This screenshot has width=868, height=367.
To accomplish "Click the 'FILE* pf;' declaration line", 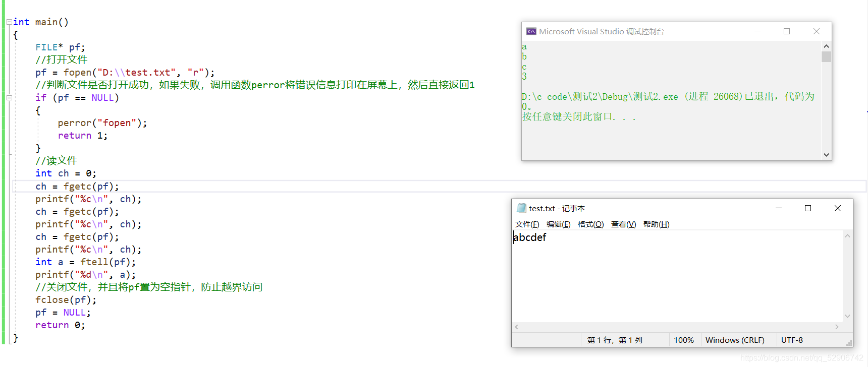I will click(x=60, y=47).
